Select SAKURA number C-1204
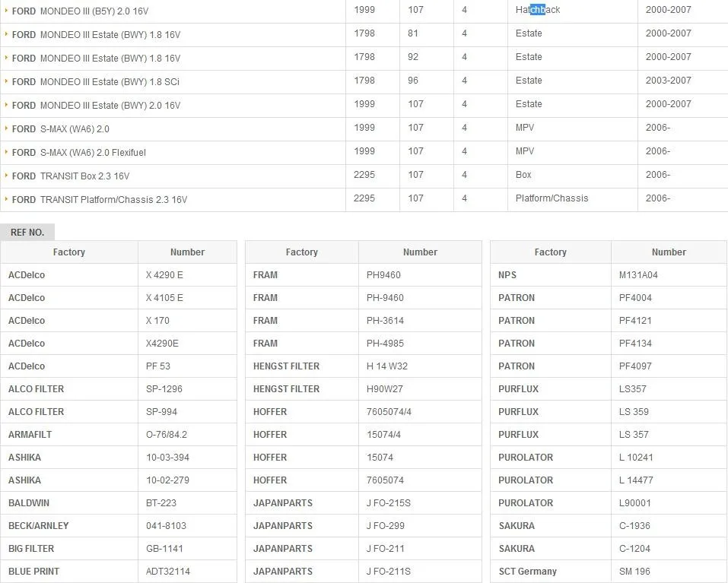 (x=634, y=548)
